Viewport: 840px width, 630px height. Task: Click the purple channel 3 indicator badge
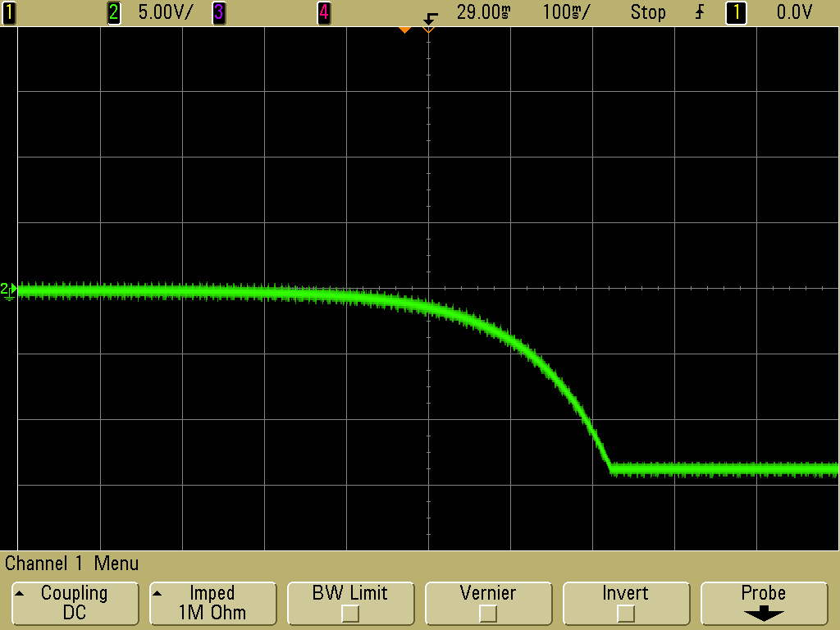pos(219,12)
